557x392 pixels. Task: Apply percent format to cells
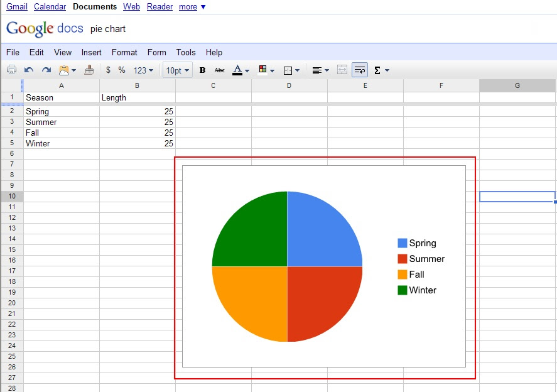[x=122, y=70]
